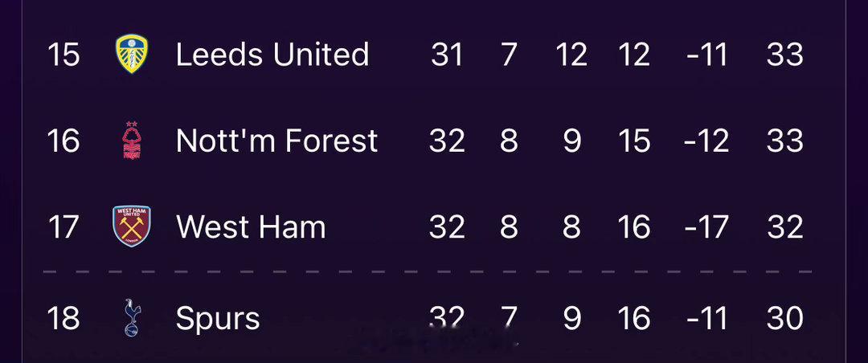The height and width of the screenshot is (363, 868).
Task: Click the Spurs cockerel crest
Action: click(x=131, y=318)
